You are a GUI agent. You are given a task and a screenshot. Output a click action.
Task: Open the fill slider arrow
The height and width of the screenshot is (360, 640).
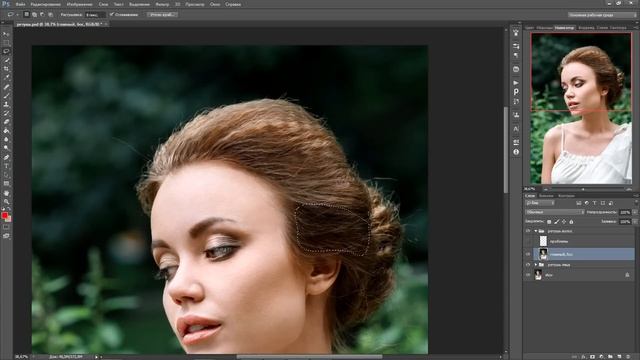[635, 222]
